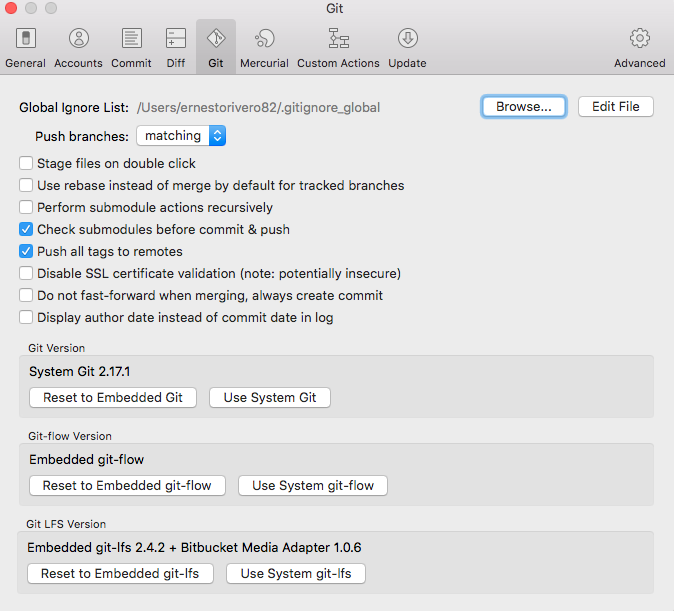This screenshot has width=674, height=611.
Task: Toggle Disable SSL certificate validation checkbox
Action: 26,273
